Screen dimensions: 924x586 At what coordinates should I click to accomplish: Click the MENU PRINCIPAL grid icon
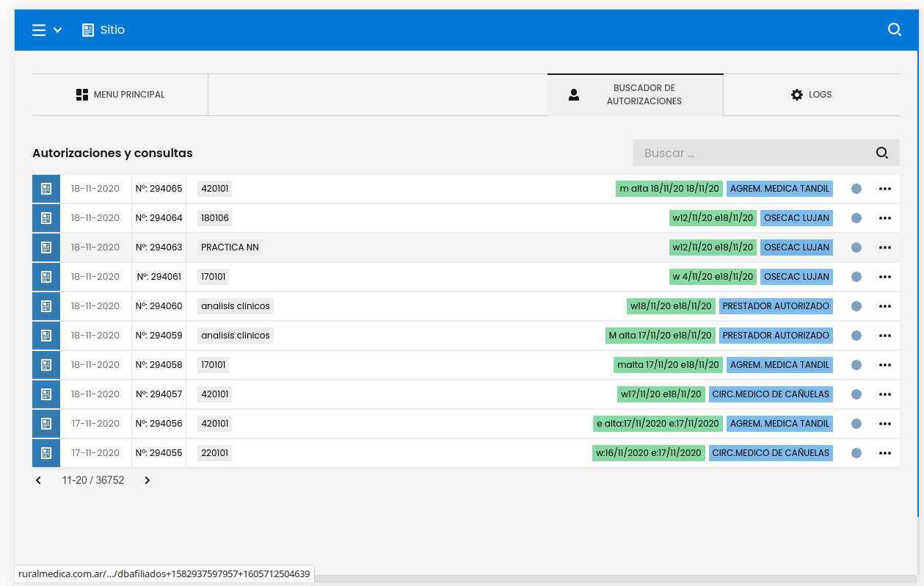(82, 95)
